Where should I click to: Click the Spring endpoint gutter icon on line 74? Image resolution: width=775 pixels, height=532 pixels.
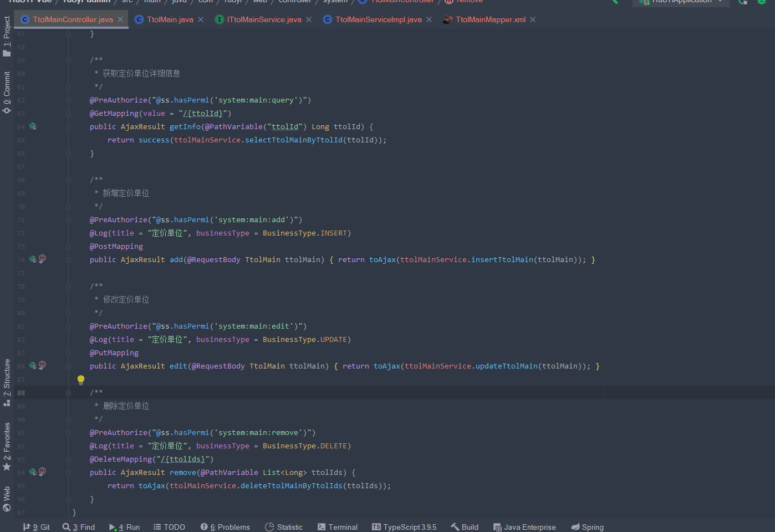pos(33,259)
